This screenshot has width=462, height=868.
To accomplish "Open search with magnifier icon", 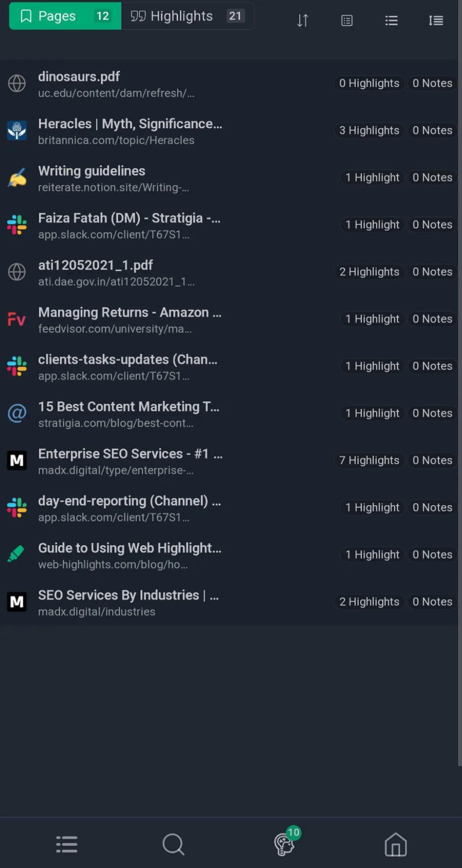I will coord(174,845).
